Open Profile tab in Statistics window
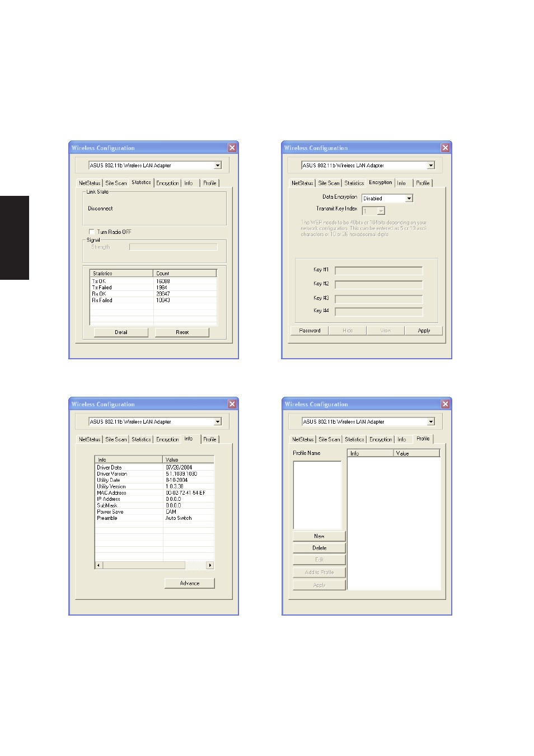Screen dimensions: 534x756 click(x=210, y=183)
